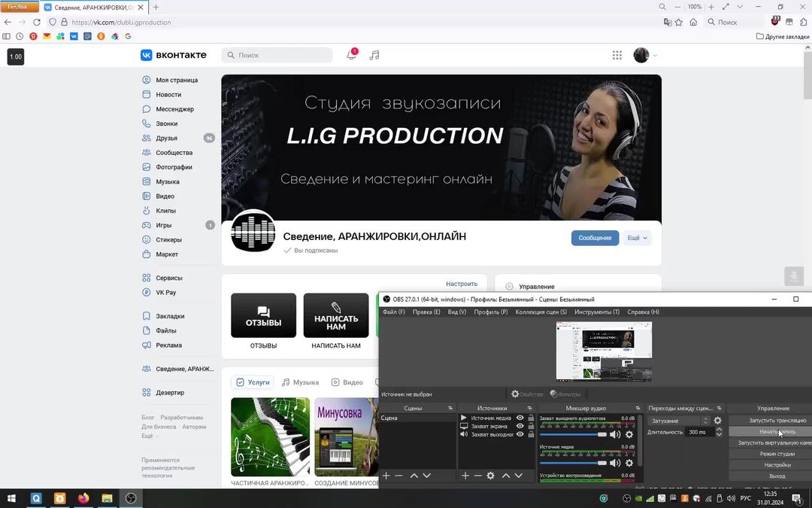Image resolution: width=812 pixels, height=508 pixels.
Task: Open File Explorer from the taskbar
Action: tap(107, 498)
